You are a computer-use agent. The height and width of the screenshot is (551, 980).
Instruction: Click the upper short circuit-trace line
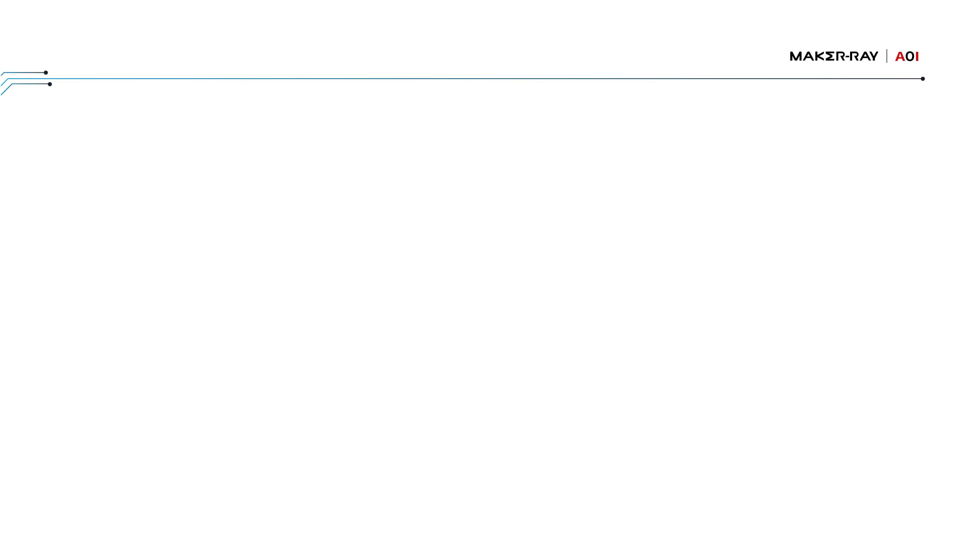[x=24, y=73]
